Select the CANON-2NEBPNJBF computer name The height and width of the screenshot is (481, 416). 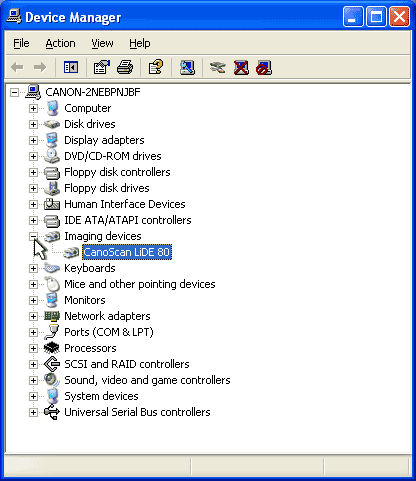93,92
